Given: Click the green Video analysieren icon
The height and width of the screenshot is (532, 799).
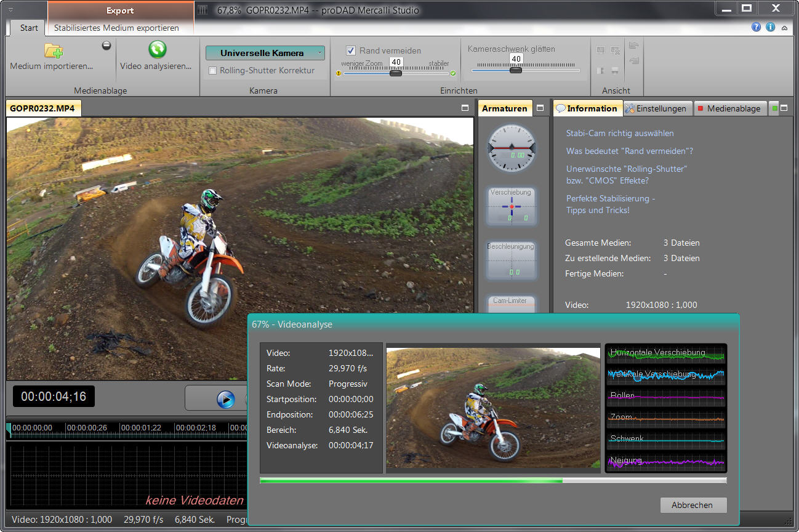Looking at the screenshot, I should click(x=157, y=50).
